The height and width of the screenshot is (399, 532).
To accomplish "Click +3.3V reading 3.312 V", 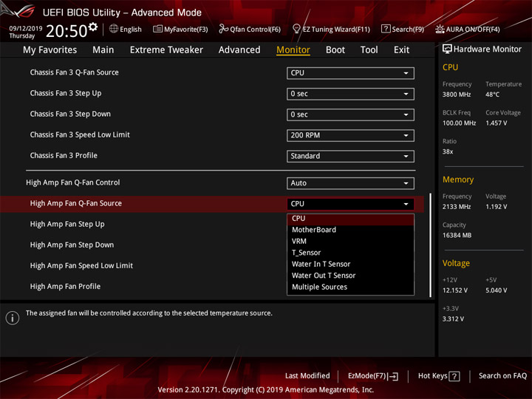I will click(x=453, y=319).
